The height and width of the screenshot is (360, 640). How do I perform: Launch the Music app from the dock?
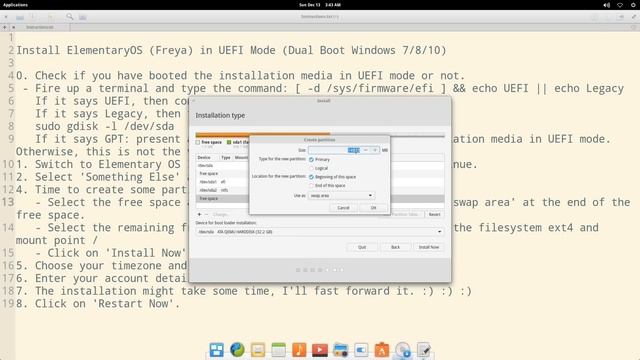[x=299, y=350]
